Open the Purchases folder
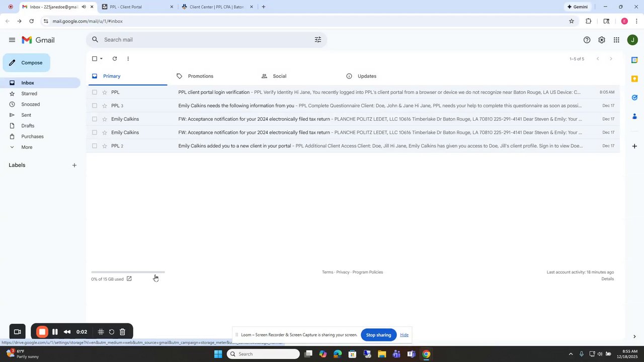This screenshot has height=362, width=644. coord(32,137)
